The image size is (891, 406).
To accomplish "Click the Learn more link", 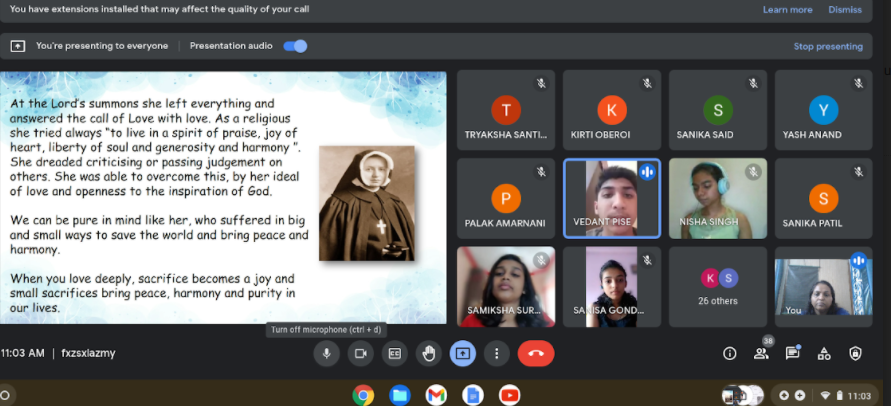I will [787, 10].
